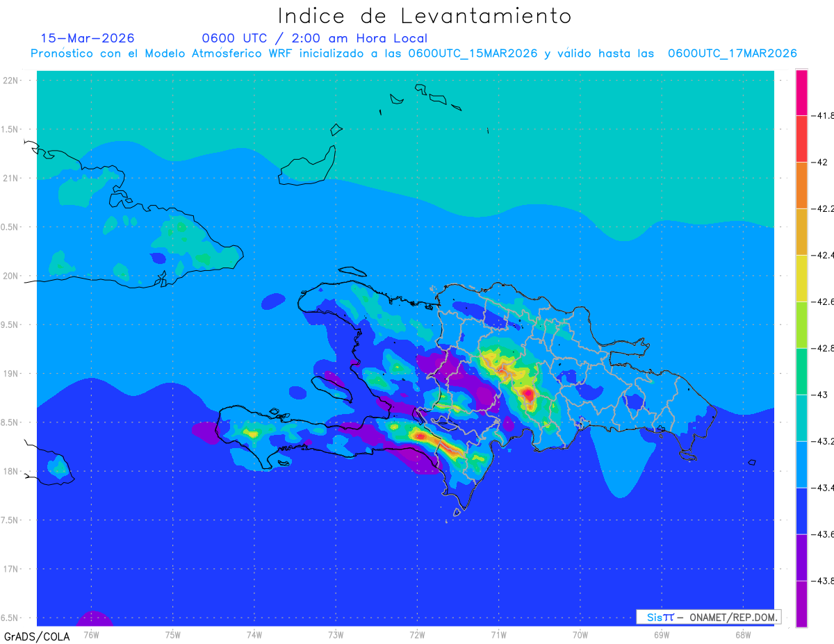This screenshot has height=644, width=834.
Task: Click colorbar value "-42.4"
Action: pyautogui.click(x=824, y=255)
